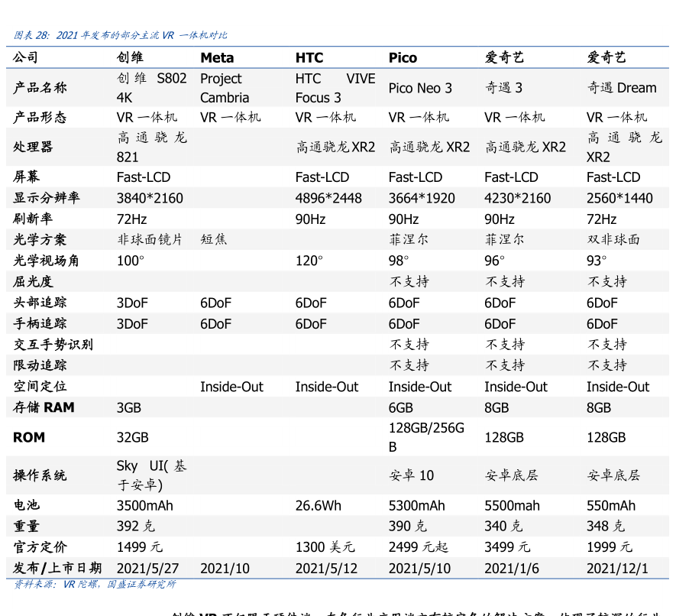Select optics cell '短焦'
This screenshot has width=676, height=616.
click(213, 239)
